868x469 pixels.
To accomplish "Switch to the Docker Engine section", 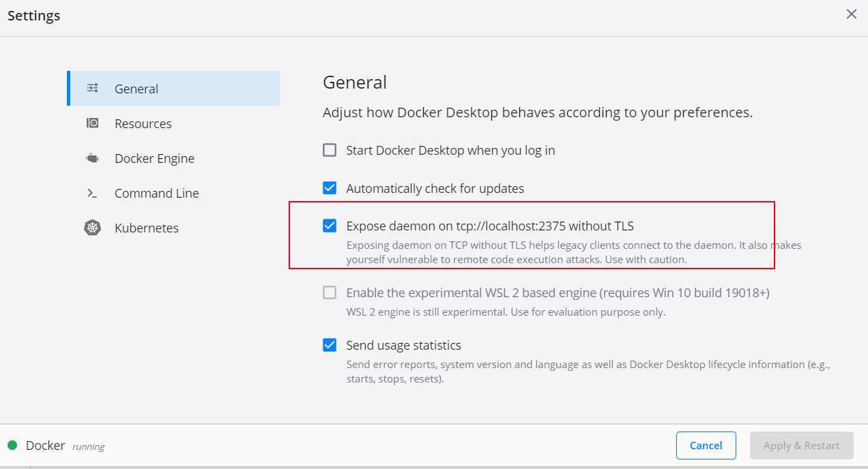I will tap(173, 158).
